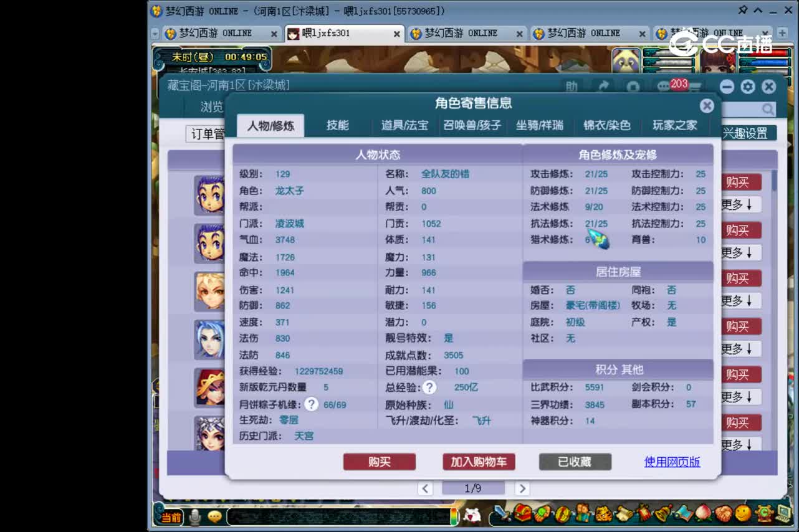Switch to the 召唤兽/孩子 tab
This screenshot has width=799, height=532.
pyautogui.click(x=472, y=125)
